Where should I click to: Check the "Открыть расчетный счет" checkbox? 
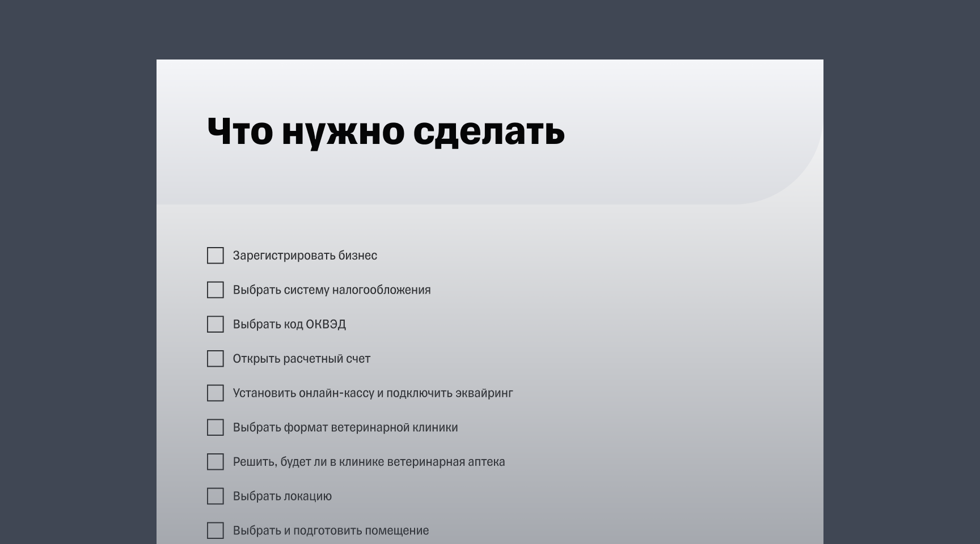click(x=216, y=359)
